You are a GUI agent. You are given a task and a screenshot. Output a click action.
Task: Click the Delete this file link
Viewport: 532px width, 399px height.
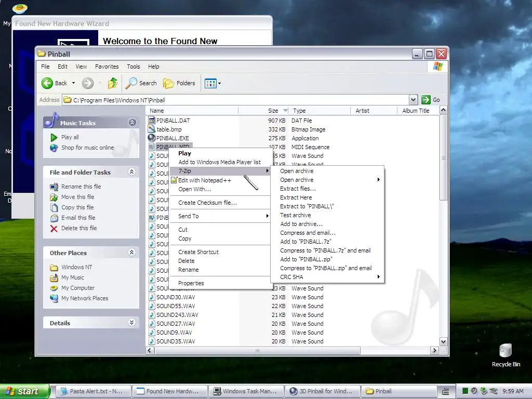pyautogui.click(x=79, y=229)
